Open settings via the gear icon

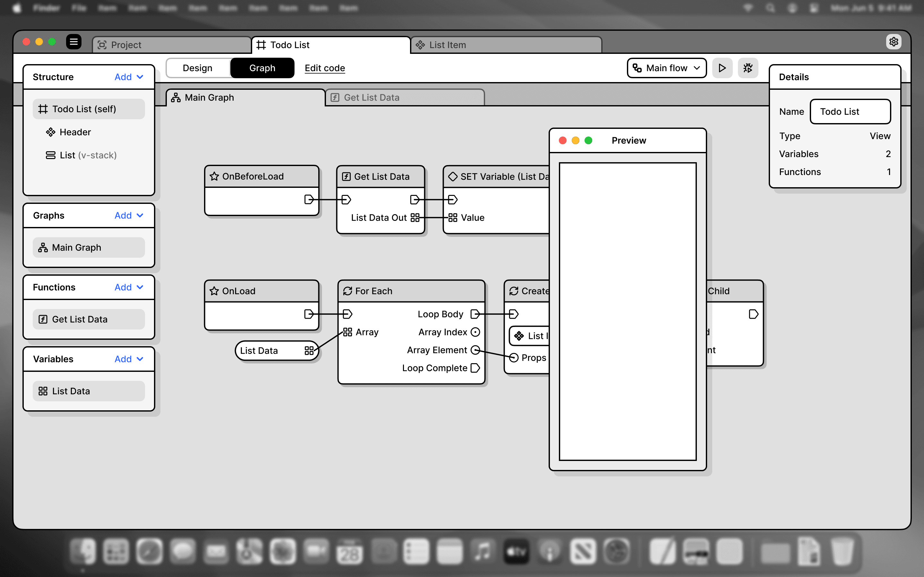click(x=894, y=42)
